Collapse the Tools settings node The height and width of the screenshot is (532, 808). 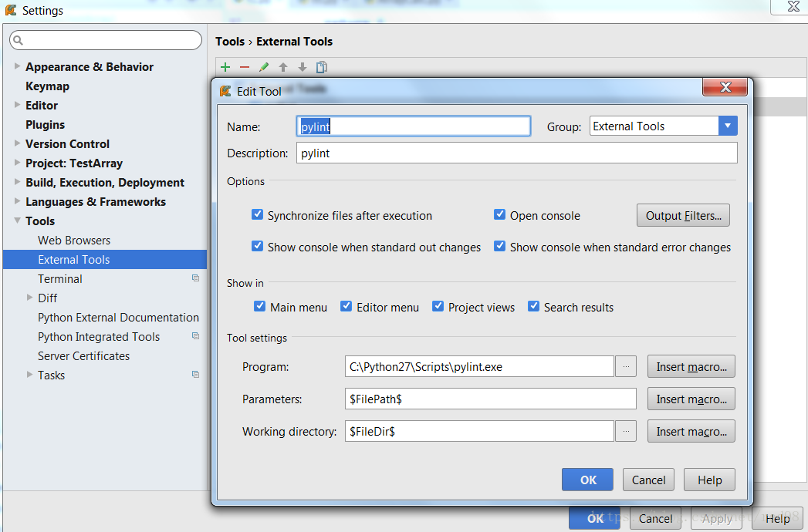pyautogui.click(x=17, y=221)
